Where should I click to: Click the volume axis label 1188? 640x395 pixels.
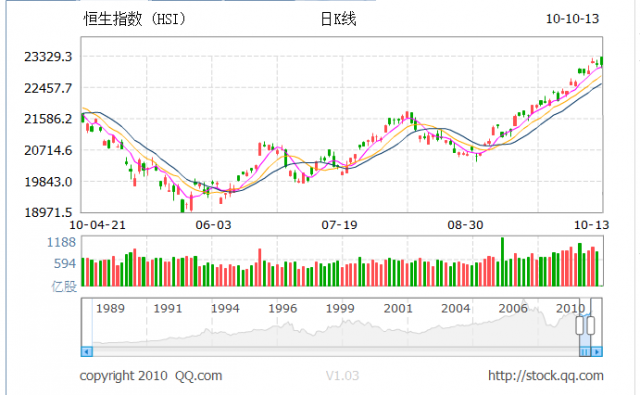tap(61, 242)
